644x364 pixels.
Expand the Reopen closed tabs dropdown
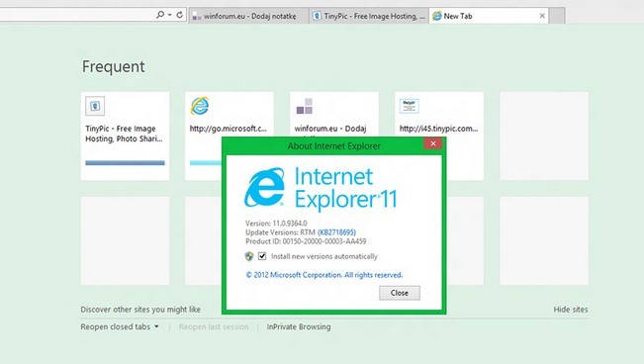coord(120,327)
